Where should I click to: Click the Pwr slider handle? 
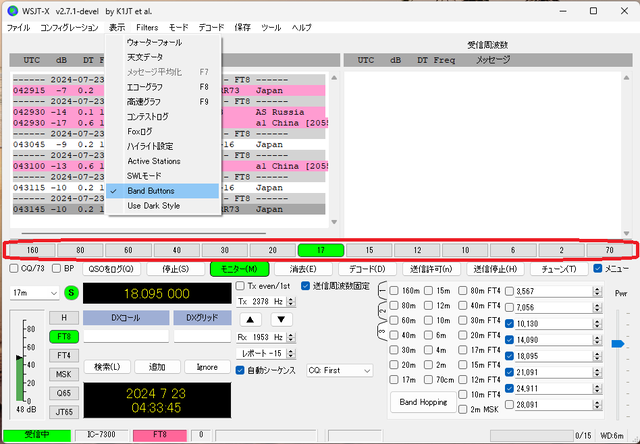[618, 344]
